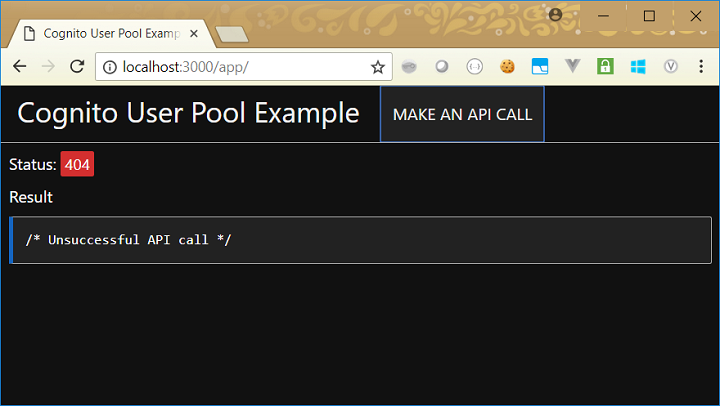
Task: Click the red 404 status badge
Action: pos(77,165)
